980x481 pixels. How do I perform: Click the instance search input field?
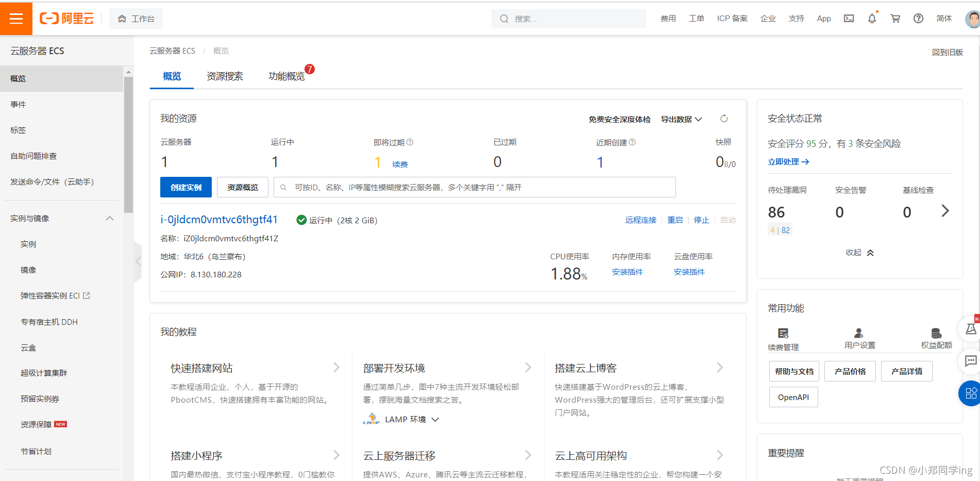[475, 187]
